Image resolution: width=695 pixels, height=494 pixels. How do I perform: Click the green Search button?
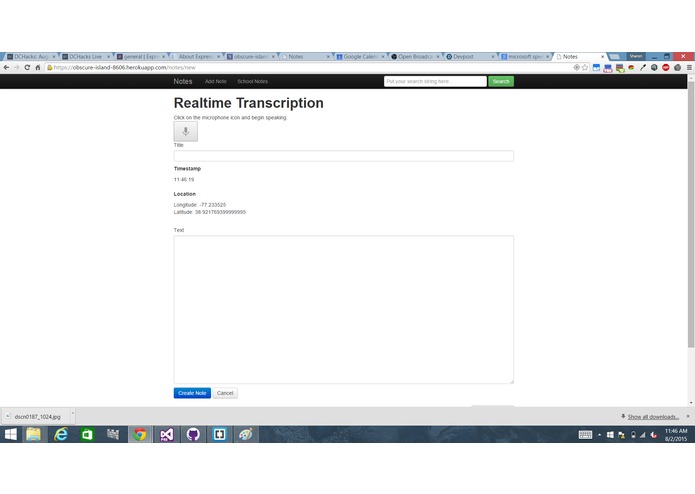coord(501,82)
